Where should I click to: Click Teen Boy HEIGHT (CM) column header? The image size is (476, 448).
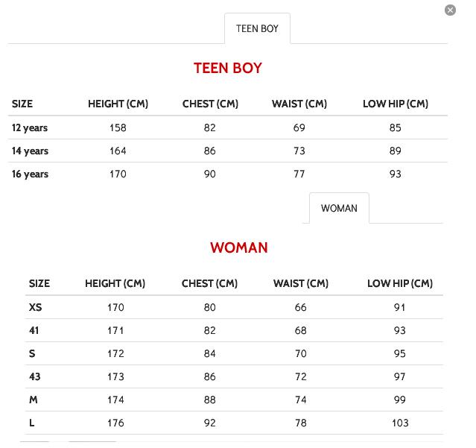(x=118, y=104)
